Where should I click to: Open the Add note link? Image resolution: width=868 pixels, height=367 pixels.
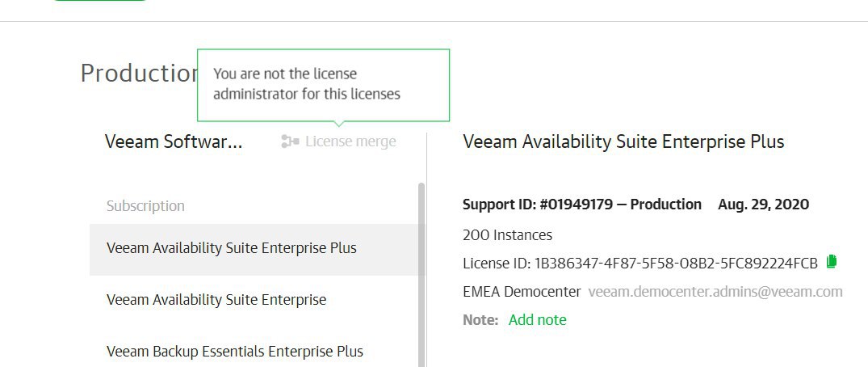coord(537,320)
